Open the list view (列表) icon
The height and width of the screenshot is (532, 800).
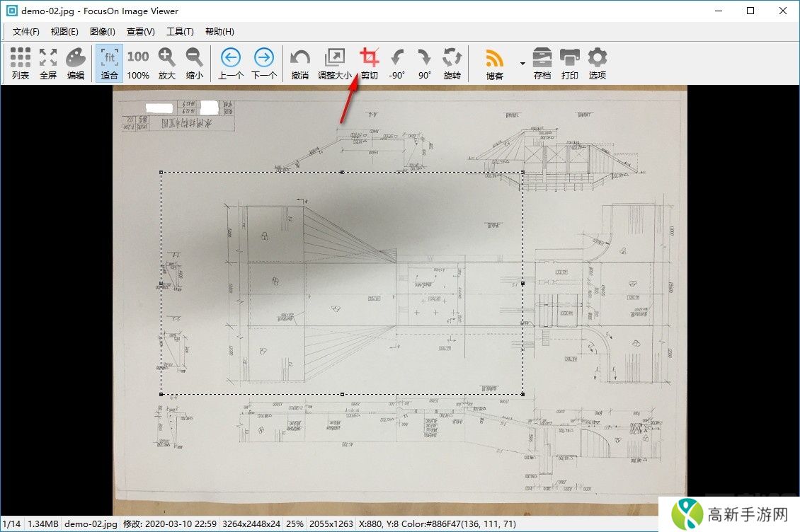pyautogui.click(x=21, y=63)
